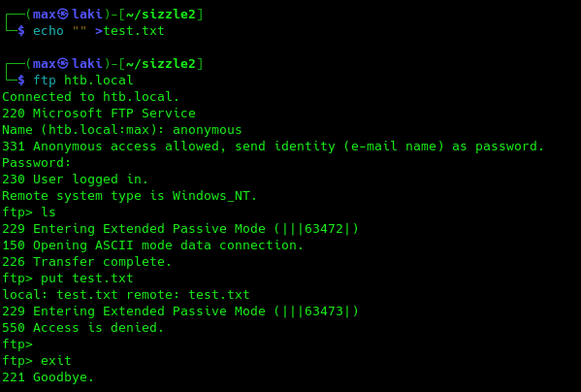
Task: Click '150 Opening ASCII mode data connection.'
Action: tap(152, 245)
